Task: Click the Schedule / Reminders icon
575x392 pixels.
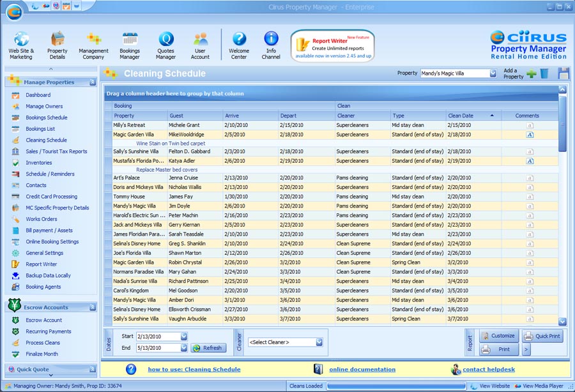Action: point(15,174)
